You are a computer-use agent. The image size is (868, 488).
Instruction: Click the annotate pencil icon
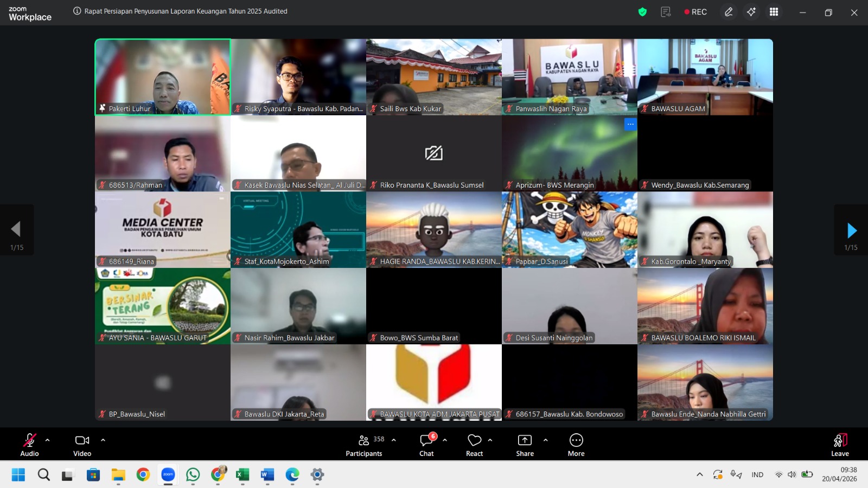[729, 12]
